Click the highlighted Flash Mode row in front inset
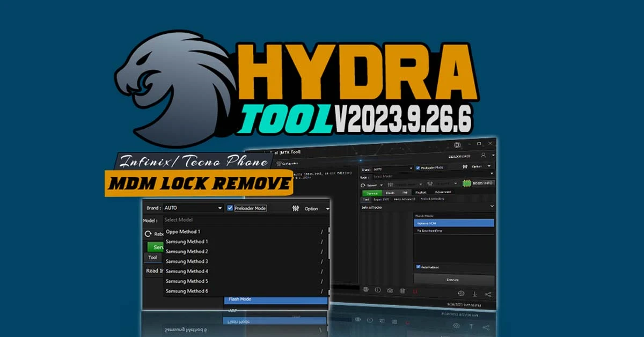The image size is (644, 337). tap(276, 299)
